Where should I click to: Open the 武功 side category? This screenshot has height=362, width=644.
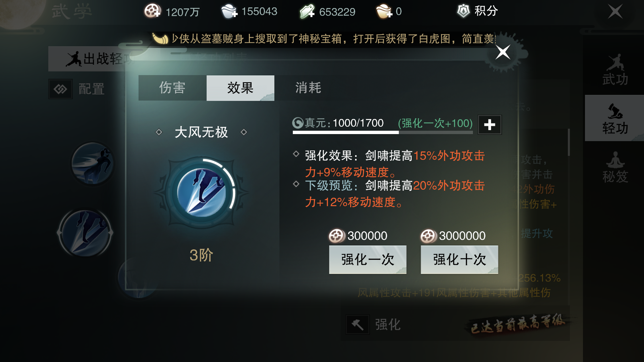point(615,70)
